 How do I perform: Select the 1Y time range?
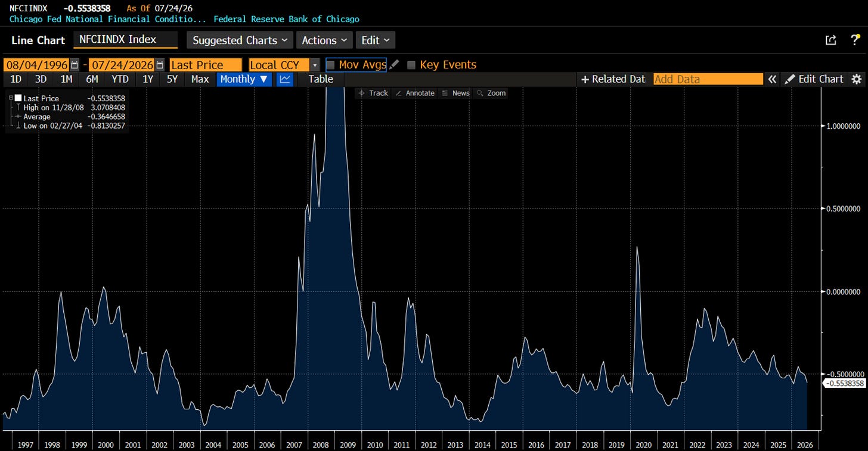(x=147, y=79)
